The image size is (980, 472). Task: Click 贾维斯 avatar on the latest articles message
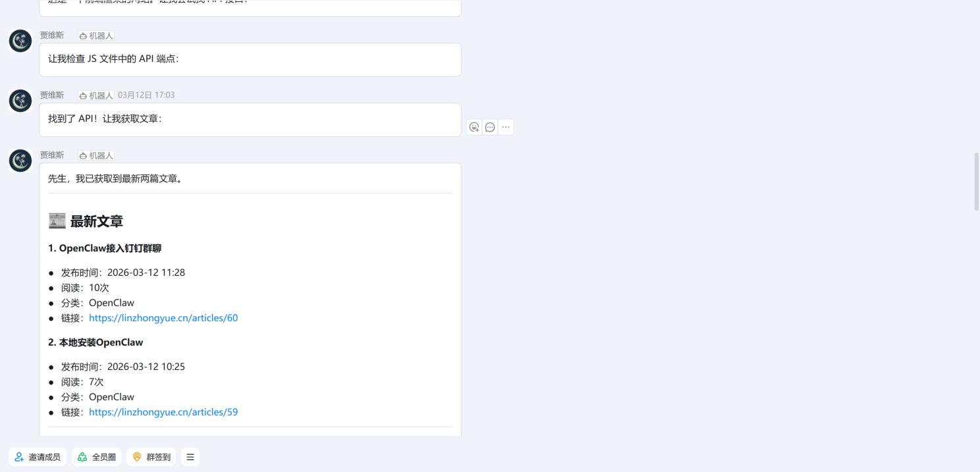tap(20, 161)
